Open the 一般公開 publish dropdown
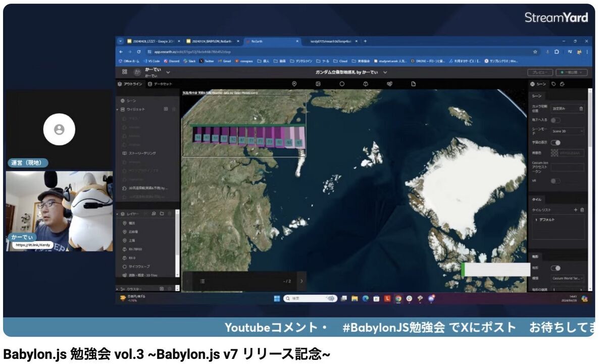This screenshot has height=364, width=606. point(572,72)
